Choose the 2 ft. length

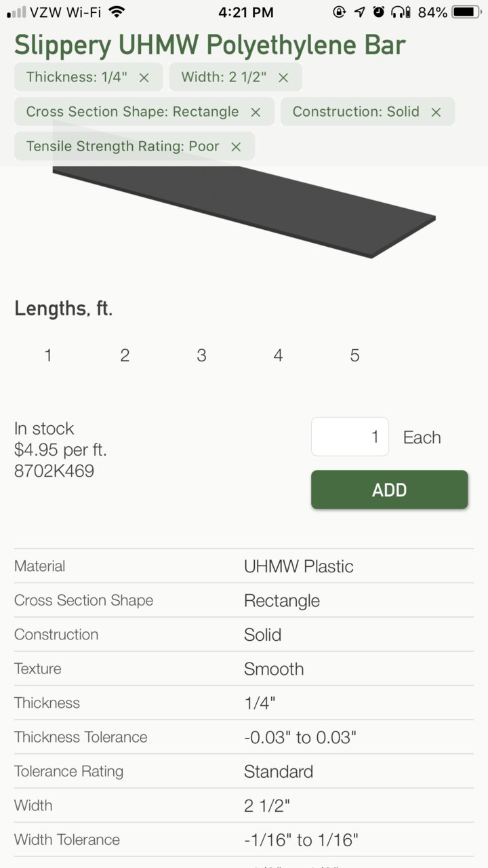tap(125, 355)
